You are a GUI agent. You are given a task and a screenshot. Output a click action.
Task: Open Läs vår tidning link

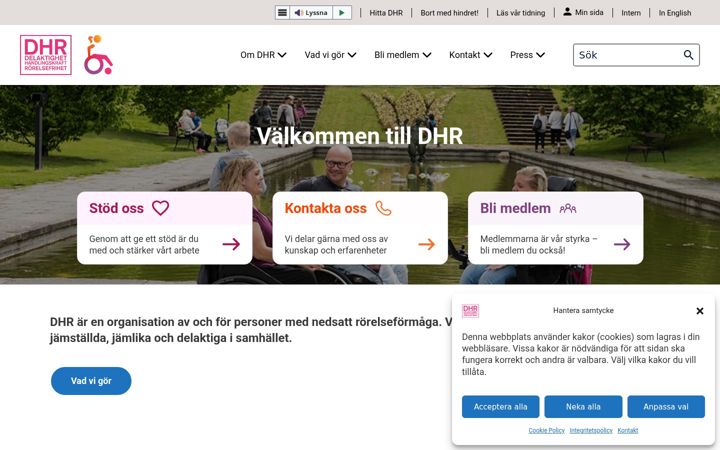(x=520, y=13)
